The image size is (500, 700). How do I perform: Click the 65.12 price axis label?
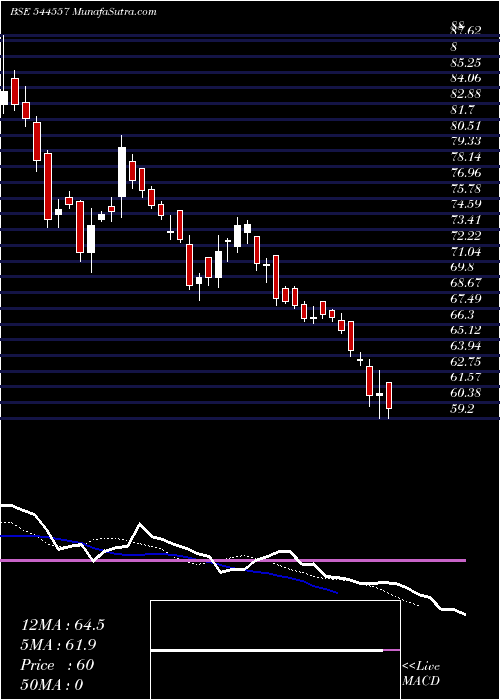[x=466, y=330]
